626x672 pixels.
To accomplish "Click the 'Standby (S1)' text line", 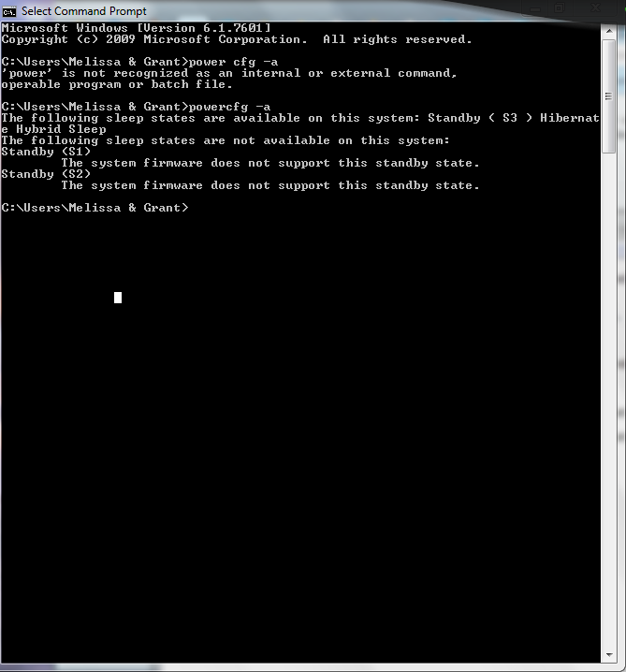I will click(46, 152).
